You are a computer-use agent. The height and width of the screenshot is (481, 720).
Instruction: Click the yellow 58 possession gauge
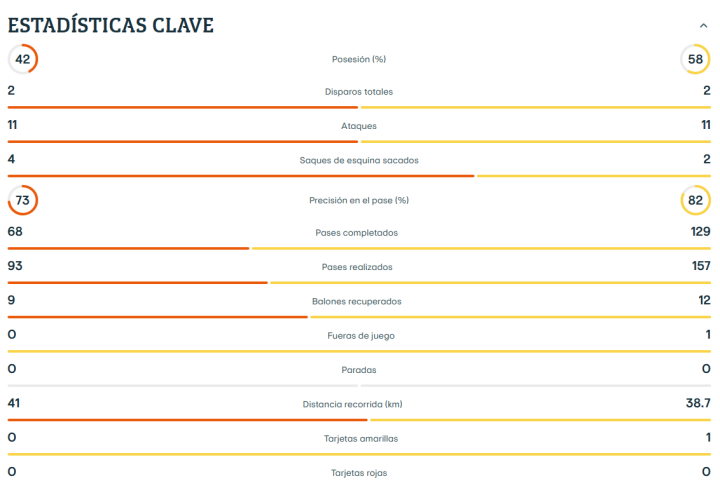click(695, 59)
